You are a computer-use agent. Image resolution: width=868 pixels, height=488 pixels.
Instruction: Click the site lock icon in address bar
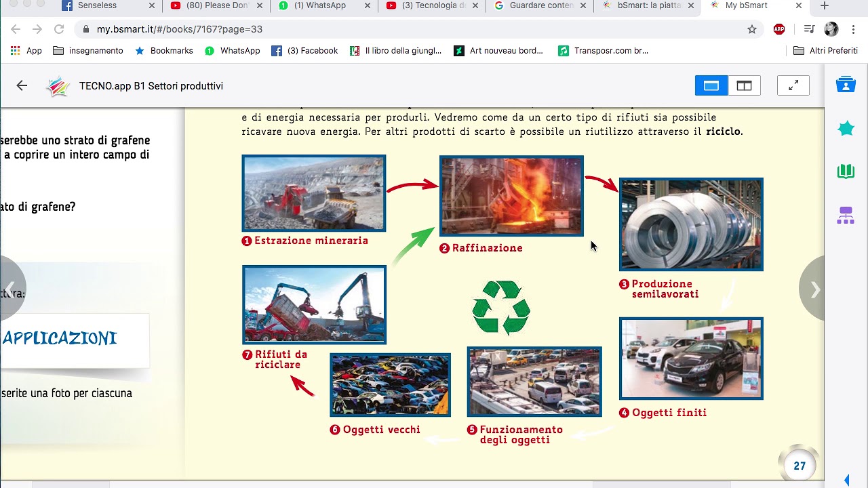click(x=86, y=29)
